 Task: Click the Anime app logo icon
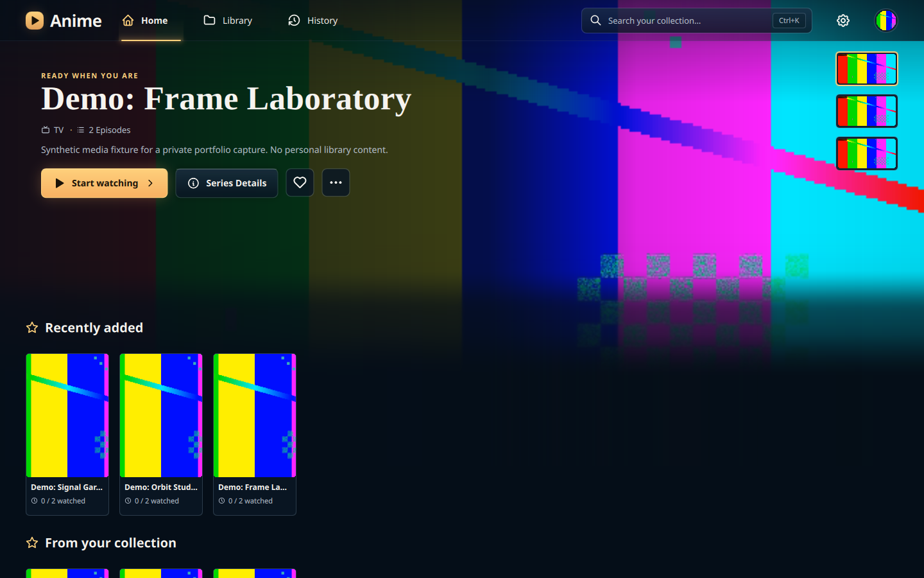[35, 21]
